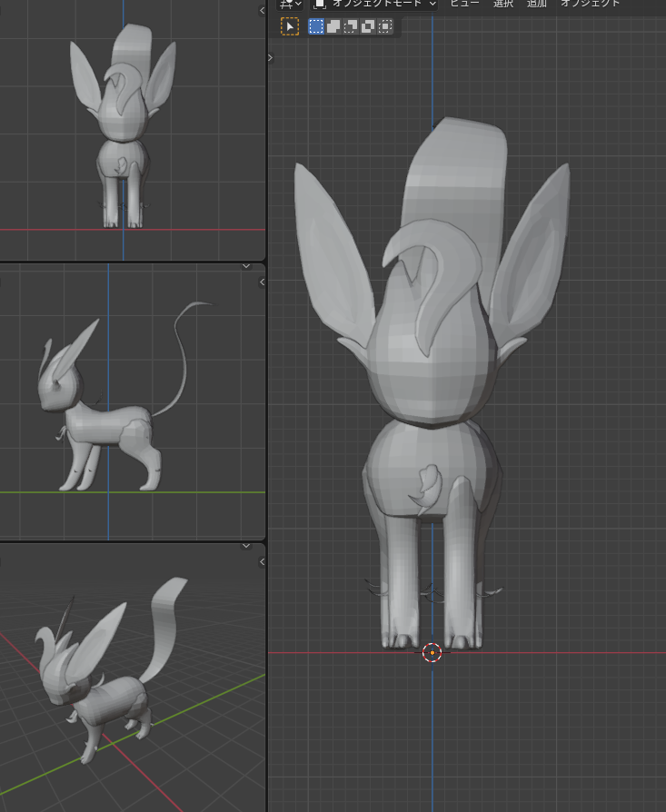Screen dimensions: 666x812
Task: Switch to 'Extend selection' mode icon
Action: coord(333,26)
